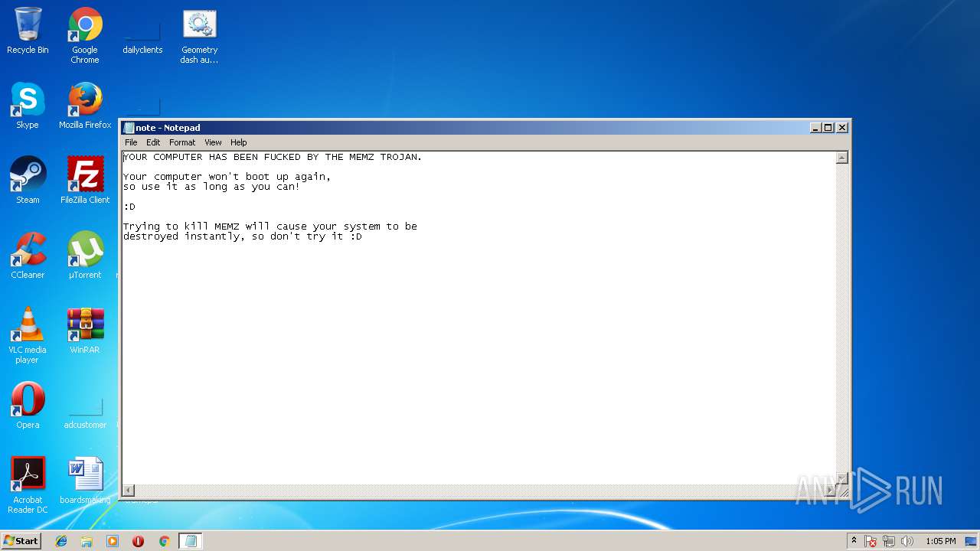The image size is (980, 551).
Task: Open the FileZilla Client shortcut
Action: 85,181
